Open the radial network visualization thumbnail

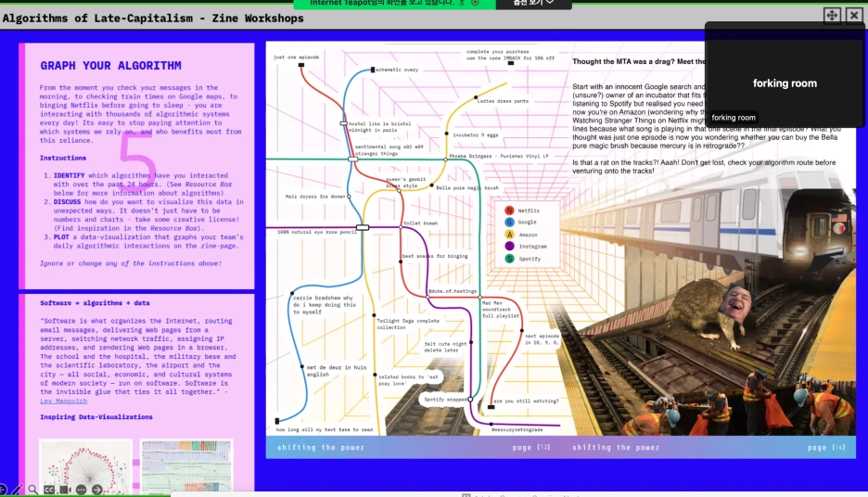85,466
